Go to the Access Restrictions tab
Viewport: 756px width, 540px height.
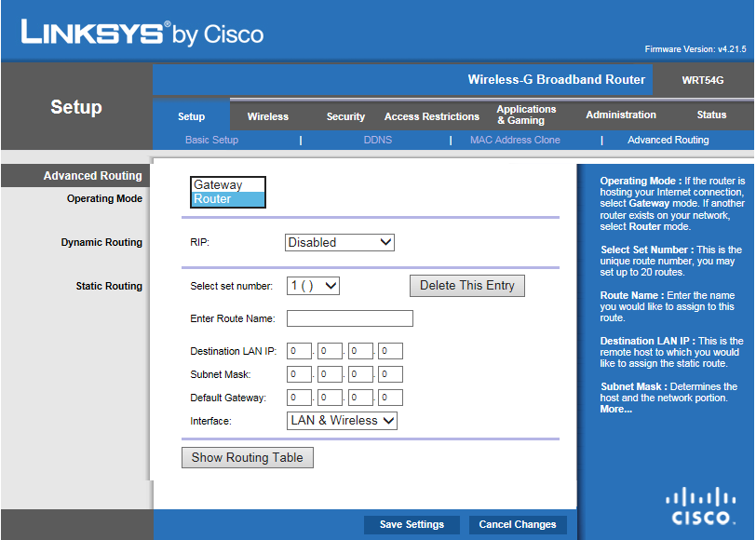click(x=431, y=116)
